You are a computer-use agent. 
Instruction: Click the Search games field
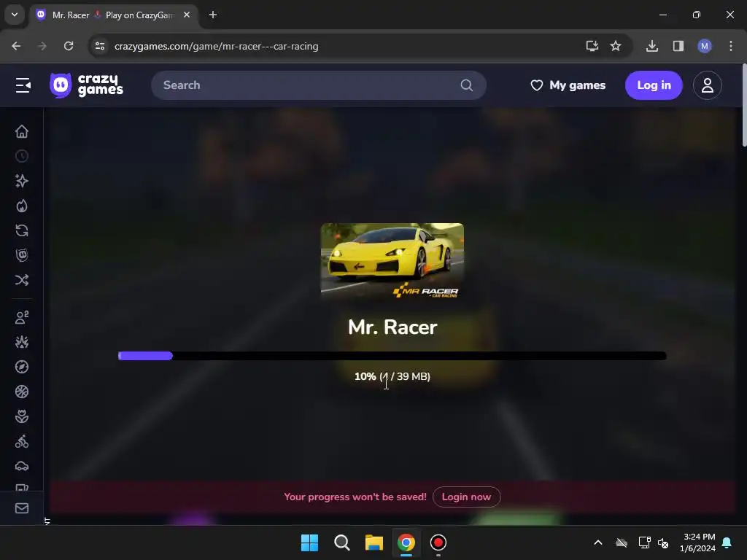(x=318, y=85)
